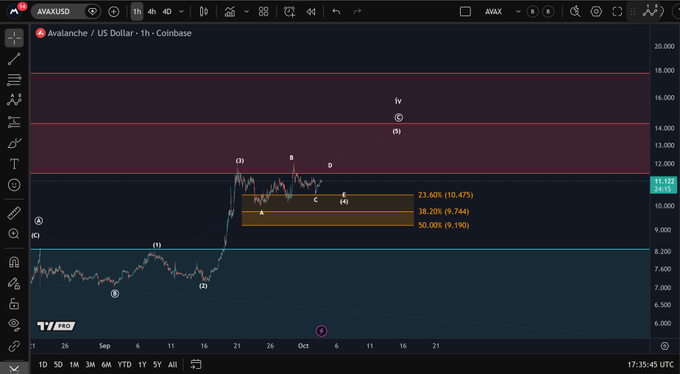This screenshot has height=374, width=680.
Task: Select the YTD date range
Action: [124, 364]
